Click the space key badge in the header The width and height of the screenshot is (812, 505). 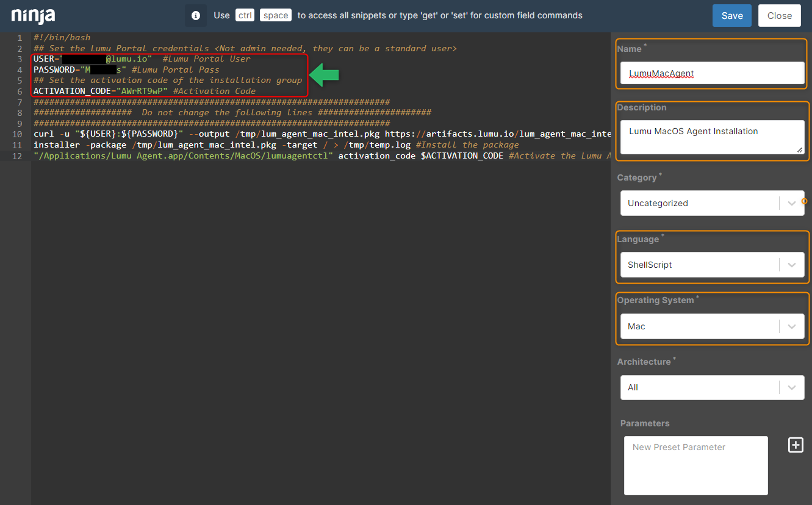[x=275, y=15]
